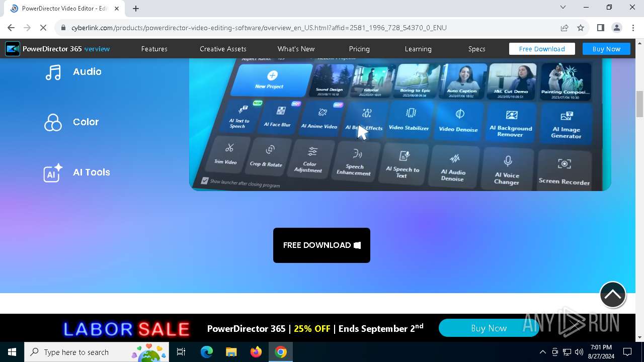This screenshot has width=644, height=362.
Task: Open the Painting Composi... project thumbnail
Action: pyautogui.click(x=565, y=81)
